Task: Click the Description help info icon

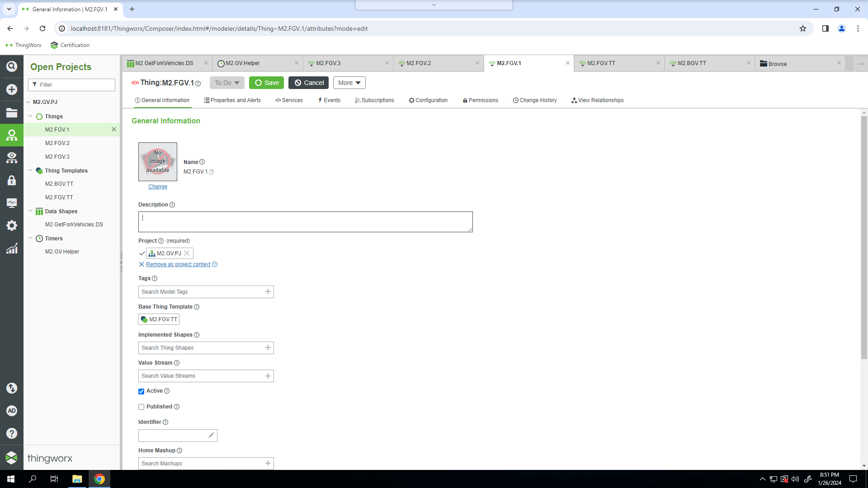Action: tap(172, 205)
